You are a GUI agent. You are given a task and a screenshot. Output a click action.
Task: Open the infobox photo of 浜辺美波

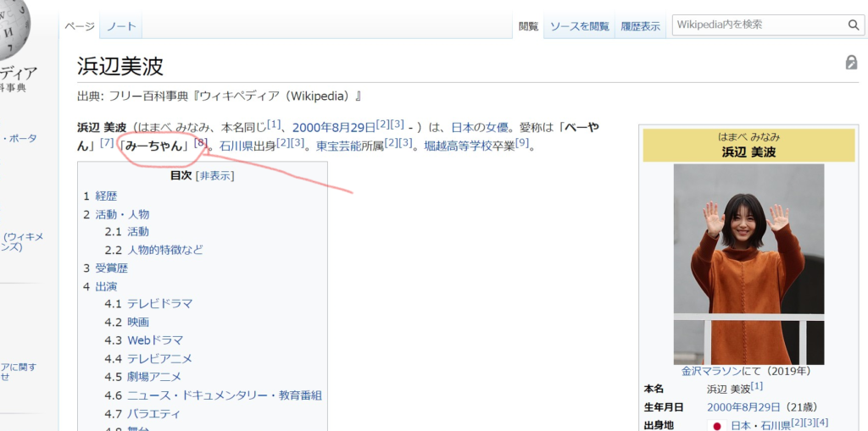tap(748, 264)
